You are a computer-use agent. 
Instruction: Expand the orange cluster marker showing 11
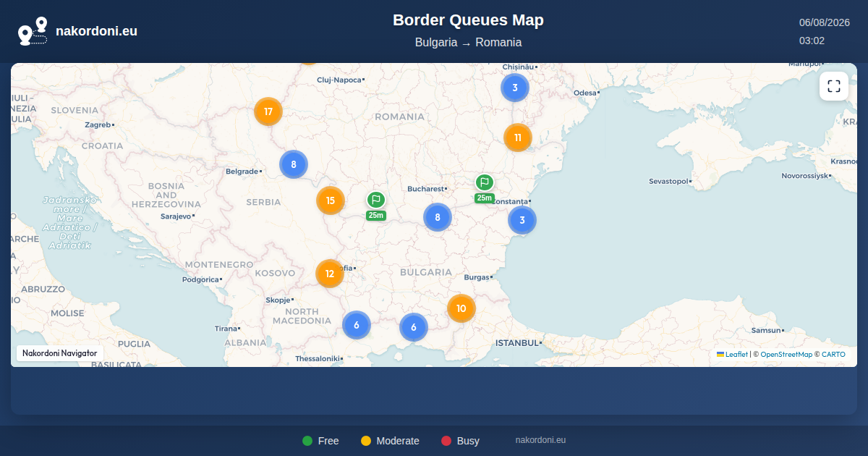click(x=518, y=138)
